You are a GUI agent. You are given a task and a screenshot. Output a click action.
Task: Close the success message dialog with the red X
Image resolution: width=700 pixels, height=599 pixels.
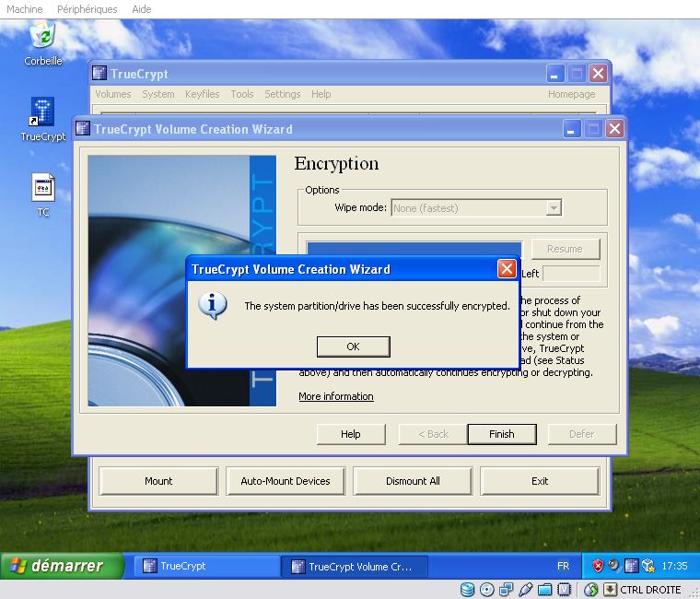click(x=507, y=269)
